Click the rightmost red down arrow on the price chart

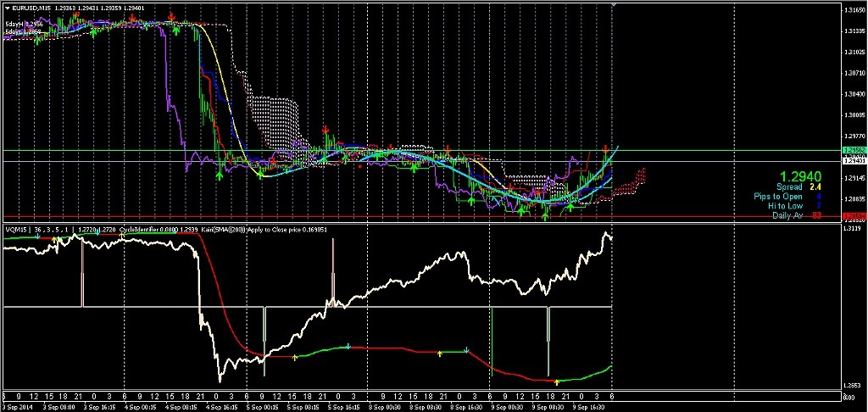tap(606, 147)
